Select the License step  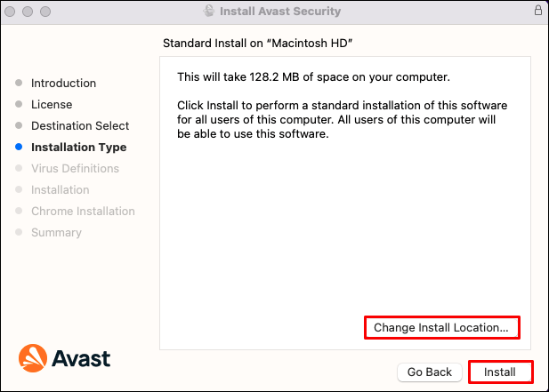pos(52,104)
